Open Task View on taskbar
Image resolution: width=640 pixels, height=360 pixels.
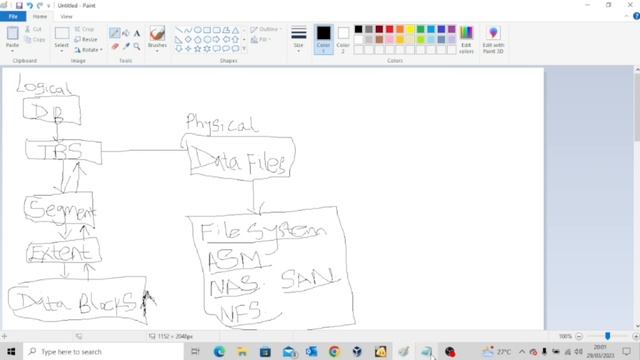pyautogui.click(x=196, y=351)
